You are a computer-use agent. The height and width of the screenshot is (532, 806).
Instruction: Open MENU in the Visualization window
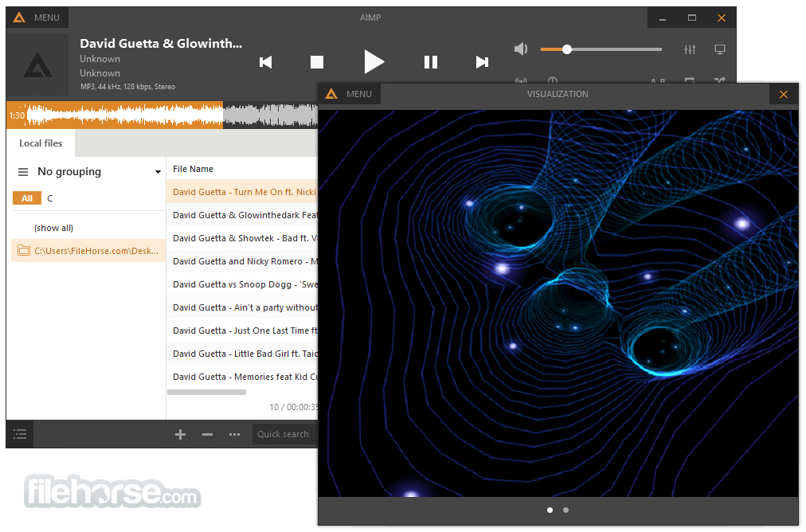(350, 94)
